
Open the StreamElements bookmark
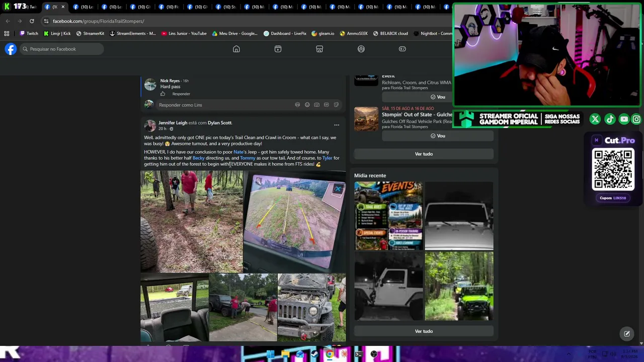click(133, 34)
